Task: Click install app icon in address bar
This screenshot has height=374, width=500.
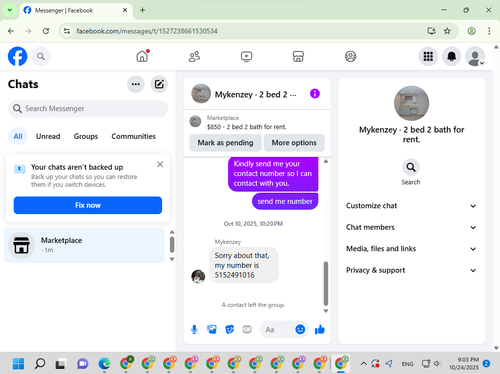Action: (431, 31)
